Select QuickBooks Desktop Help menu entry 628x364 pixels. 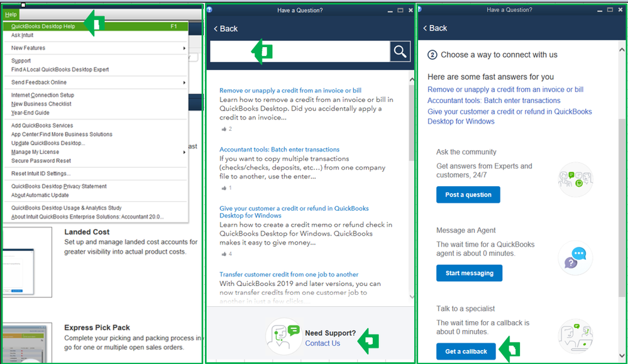click(x=96, y=26)
